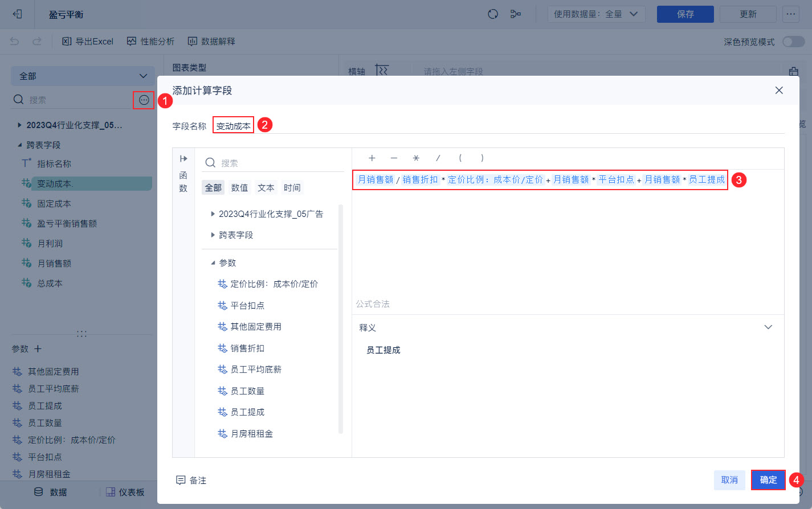Insert the plus operator
This screenshot has height=509, width=812.
click(372, 158)
